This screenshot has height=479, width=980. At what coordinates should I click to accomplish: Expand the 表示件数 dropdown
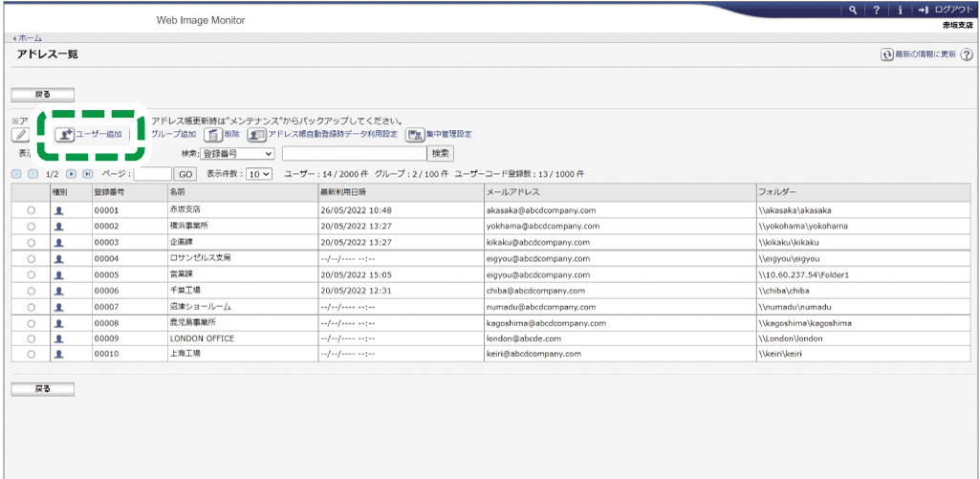(x=259, y=174)
